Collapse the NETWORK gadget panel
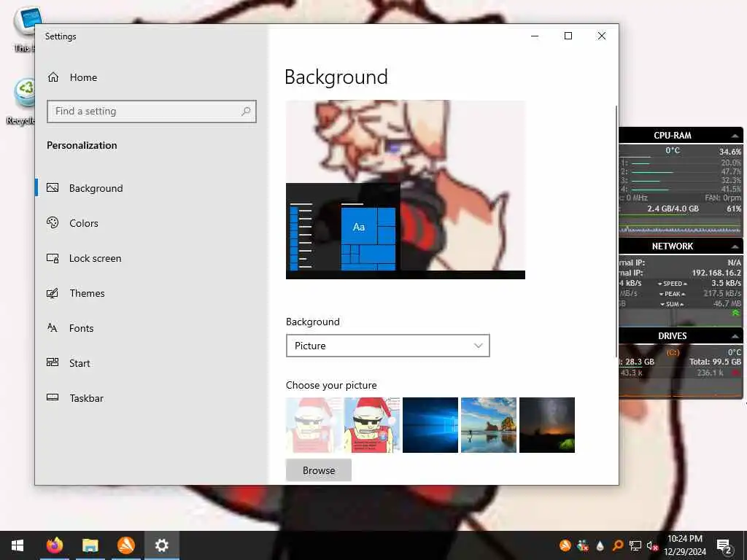The height and width of the screenshot is (560, 747). [x=735, y=246]
